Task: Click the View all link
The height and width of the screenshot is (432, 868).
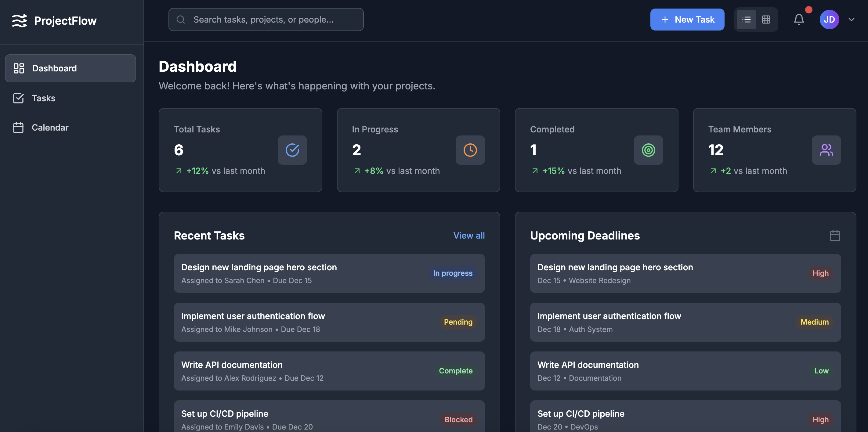Action: (469, 235)
